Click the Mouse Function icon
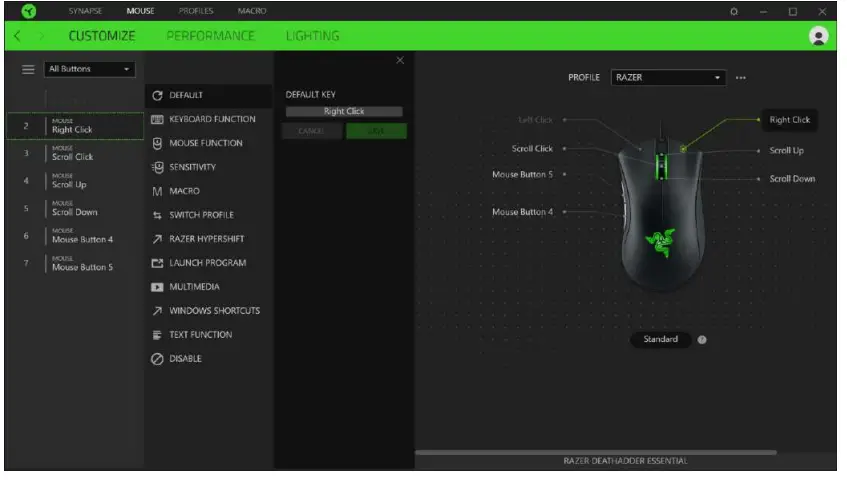 click(x=157, y=144)
